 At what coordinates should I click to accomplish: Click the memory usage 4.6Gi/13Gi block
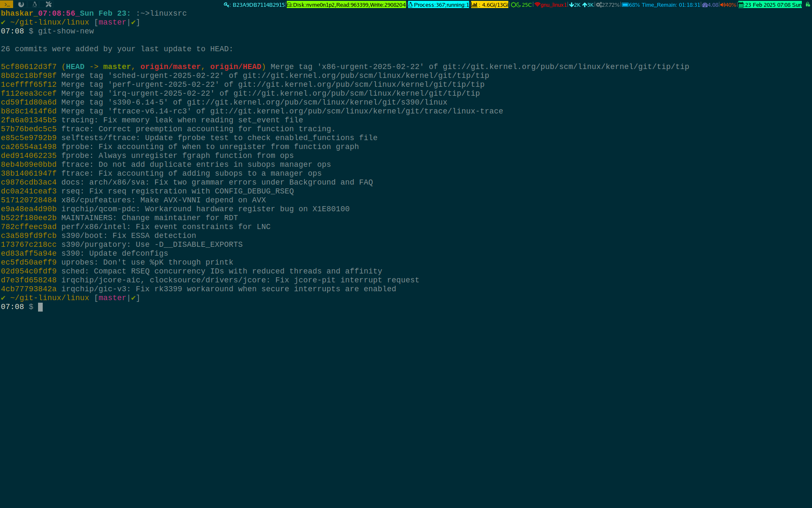(490, 5)
